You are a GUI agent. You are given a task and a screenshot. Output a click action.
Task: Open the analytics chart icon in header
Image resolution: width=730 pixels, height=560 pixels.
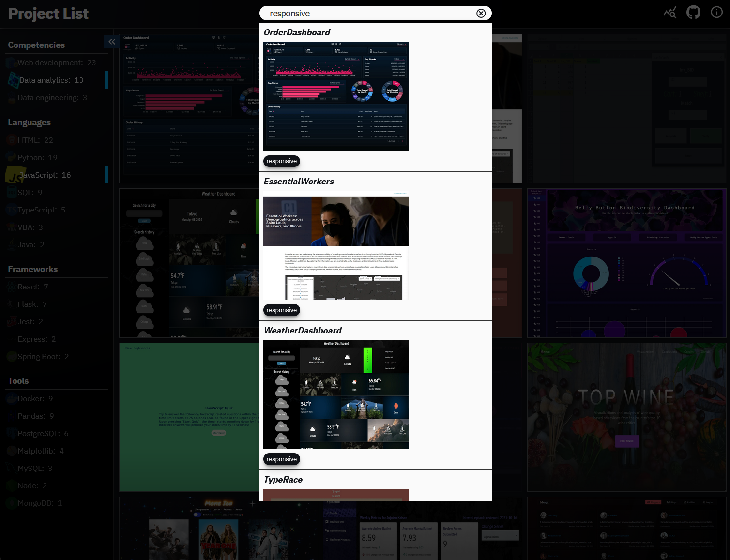click(x=670, y=13)
